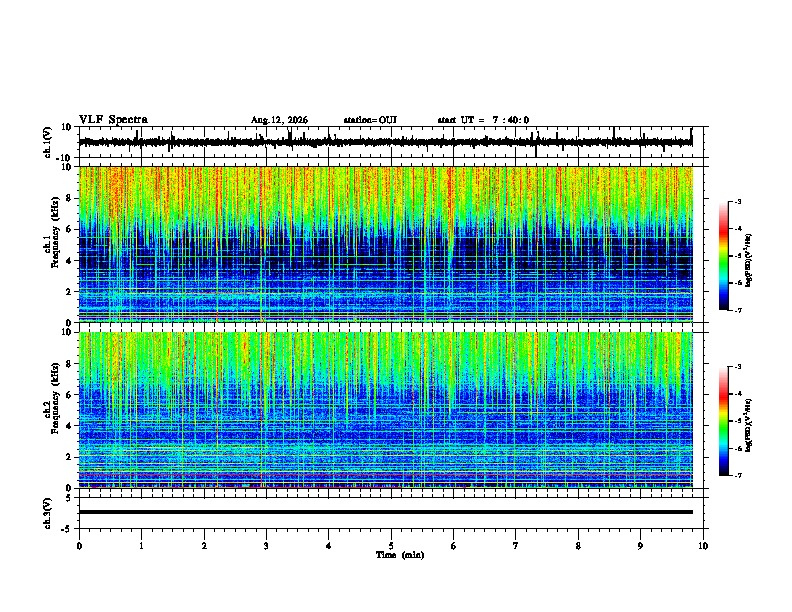The width and height of the screenshot is (792, 612).
Task: Click the ch.1 color bar log(PSD) label
Action: (749, 260)
